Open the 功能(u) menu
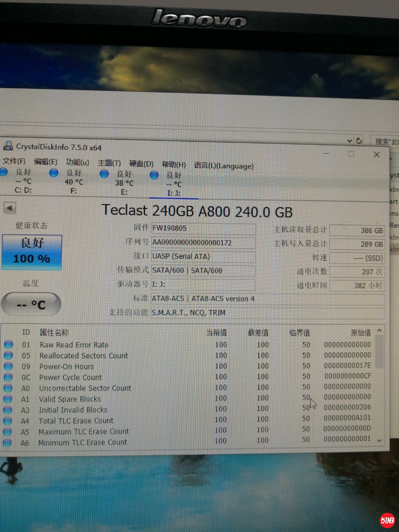Screen dimensions: 399x532 (77, 162)
